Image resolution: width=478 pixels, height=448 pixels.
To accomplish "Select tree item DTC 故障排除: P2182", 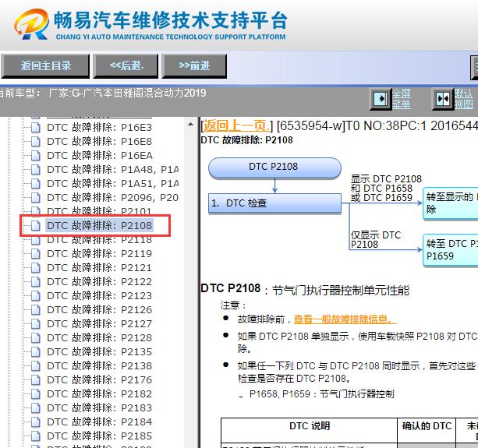I will (x=99, y=393).
